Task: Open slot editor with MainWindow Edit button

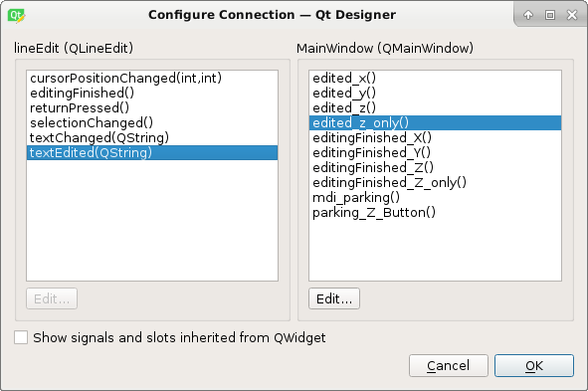Action: 334,298
